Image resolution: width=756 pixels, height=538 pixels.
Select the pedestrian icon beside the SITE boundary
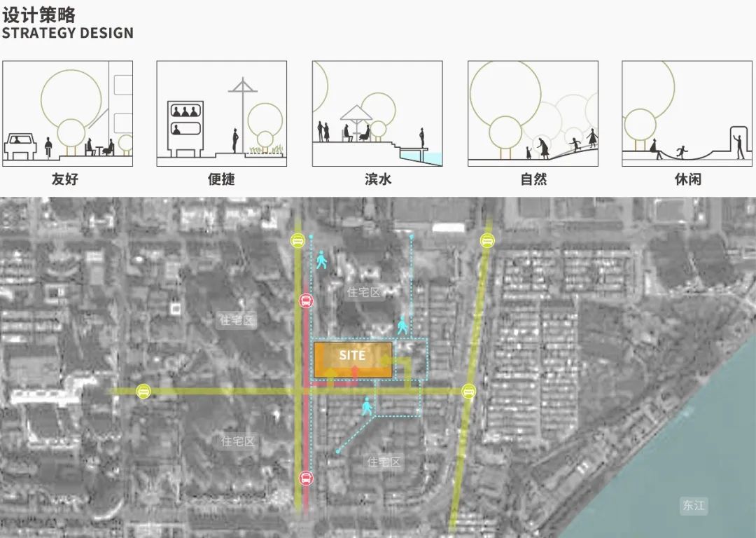tap(400, 326)
